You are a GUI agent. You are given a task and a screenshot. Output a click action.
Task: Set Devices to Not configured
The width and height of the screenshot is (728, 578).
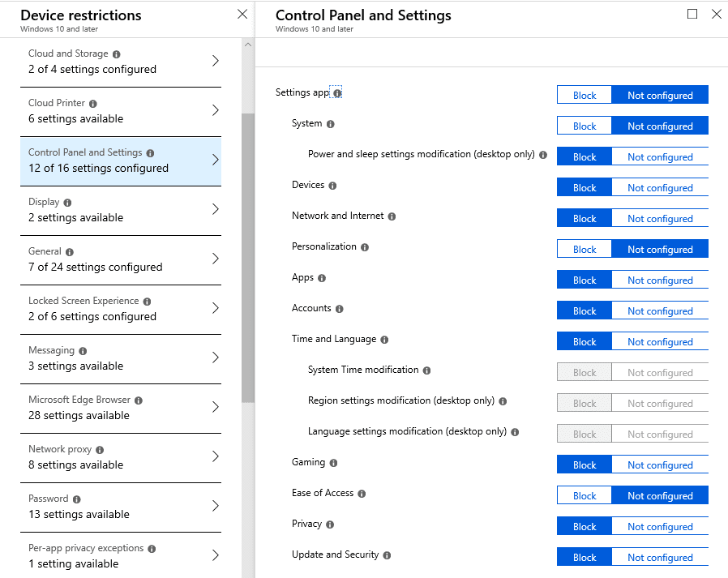pyautogui.click(x=660, y=188)
